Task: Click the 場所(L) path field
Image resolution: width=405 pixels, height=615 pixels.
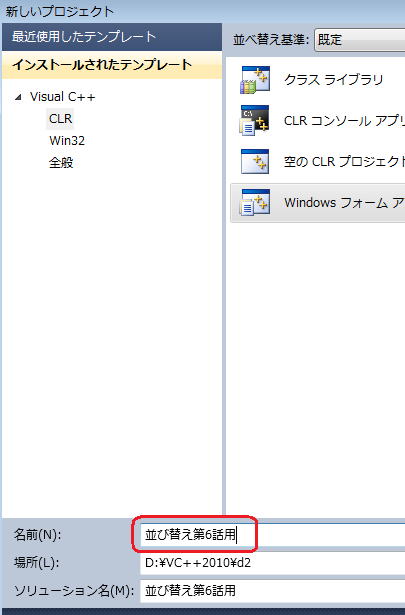Action: pyautogui.click(x=272, y=563)
